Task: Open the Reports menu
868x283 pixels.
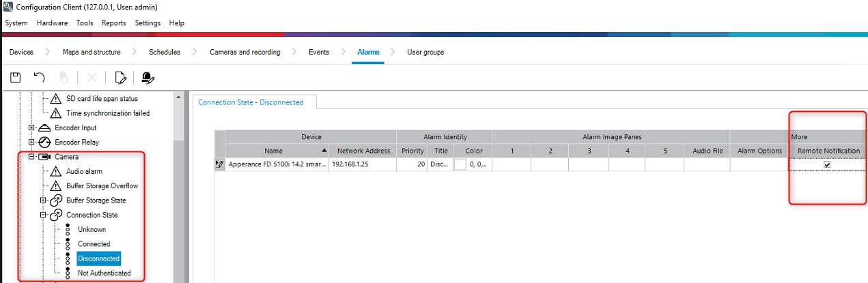Action: [113, 23]
